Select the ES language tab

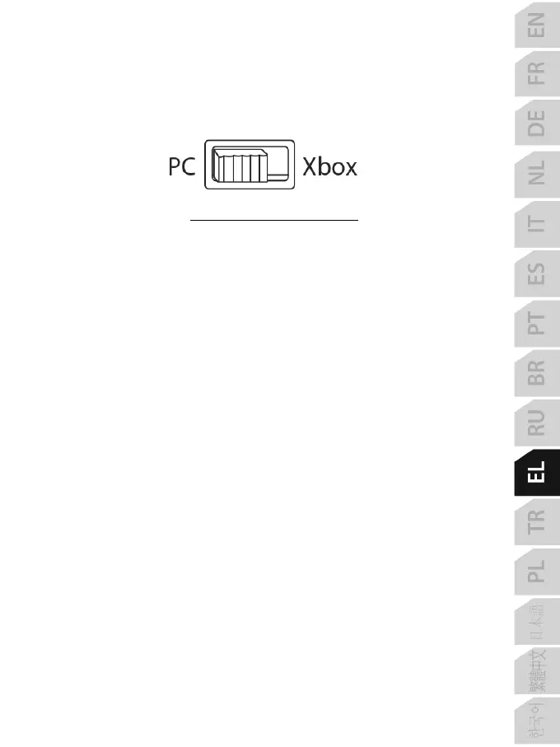click(537, 274)
